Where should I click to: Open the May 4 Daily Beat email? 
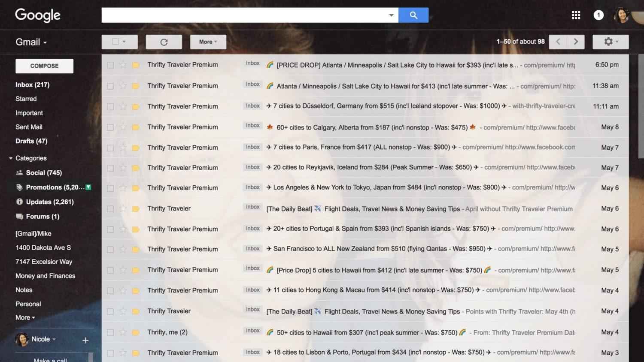365,311
